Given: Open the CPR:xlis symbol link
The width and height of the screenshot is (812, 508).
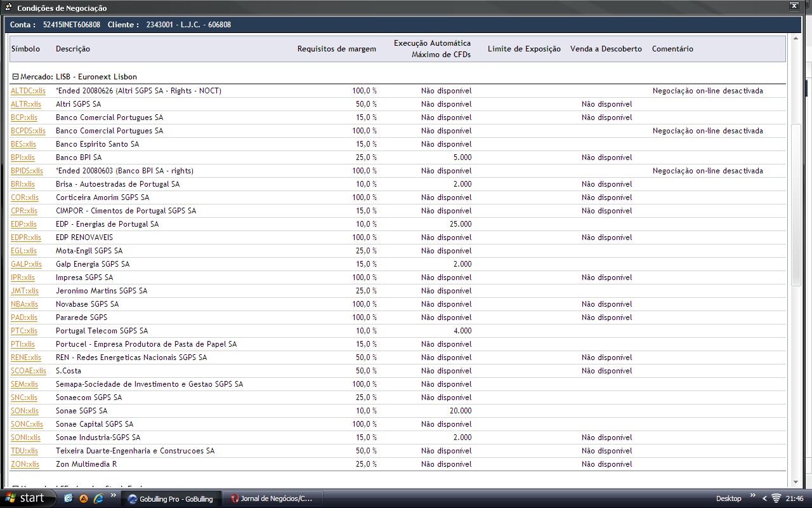Looking at the screenshot, I should [x=24, y=211].
